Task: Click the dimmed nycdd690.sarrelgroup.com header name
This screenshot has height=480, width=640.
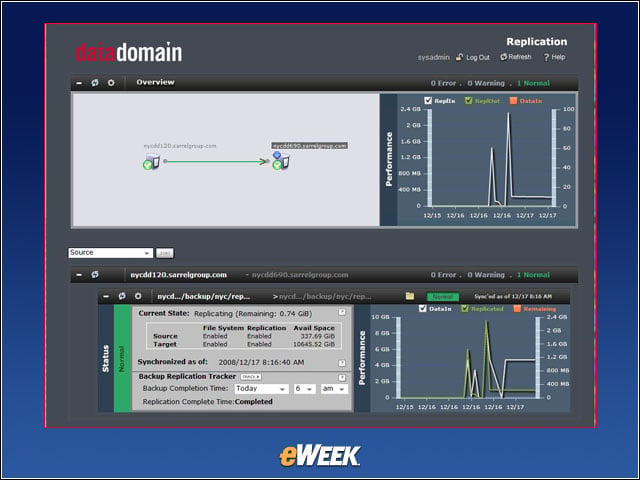Action: click(300, 275)
